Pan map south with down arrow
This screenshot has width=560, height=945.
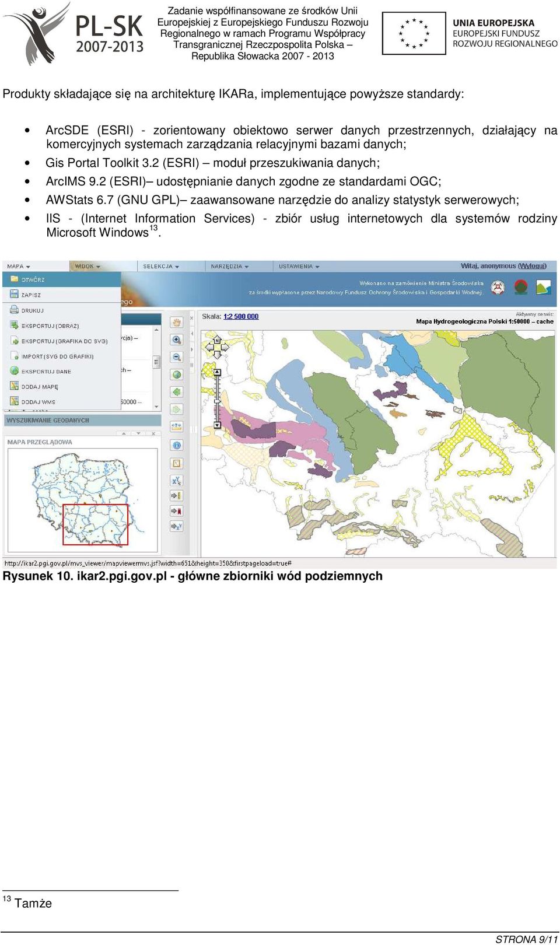click(x=217, y=354)
